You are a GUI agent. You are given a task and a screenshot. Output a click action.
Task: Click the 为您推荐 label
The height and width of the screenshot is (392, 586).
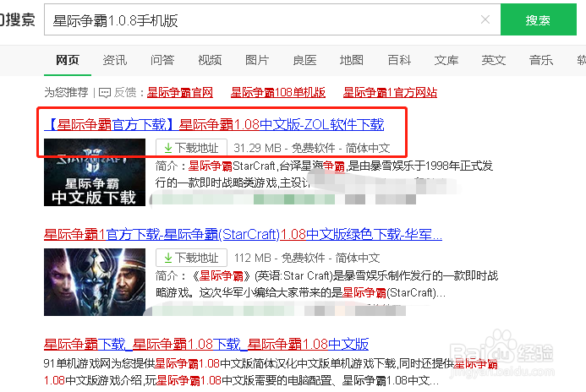66,92
